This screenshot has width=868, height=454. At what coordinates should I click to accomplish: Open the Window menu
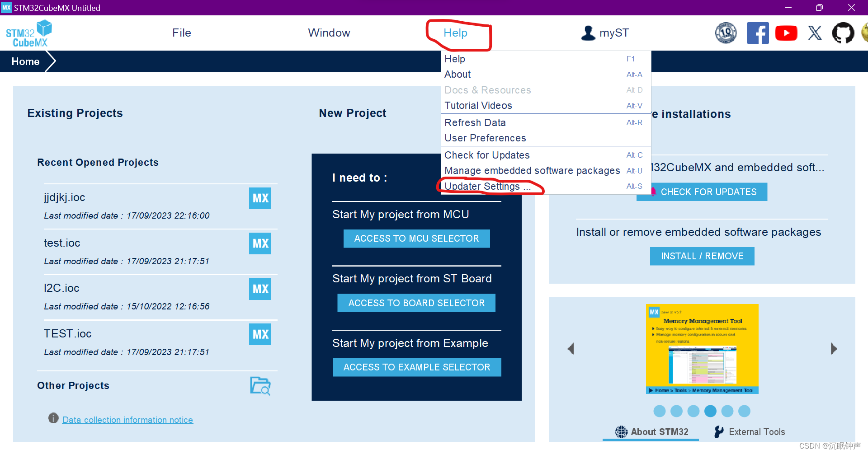(x=329, y=33)
